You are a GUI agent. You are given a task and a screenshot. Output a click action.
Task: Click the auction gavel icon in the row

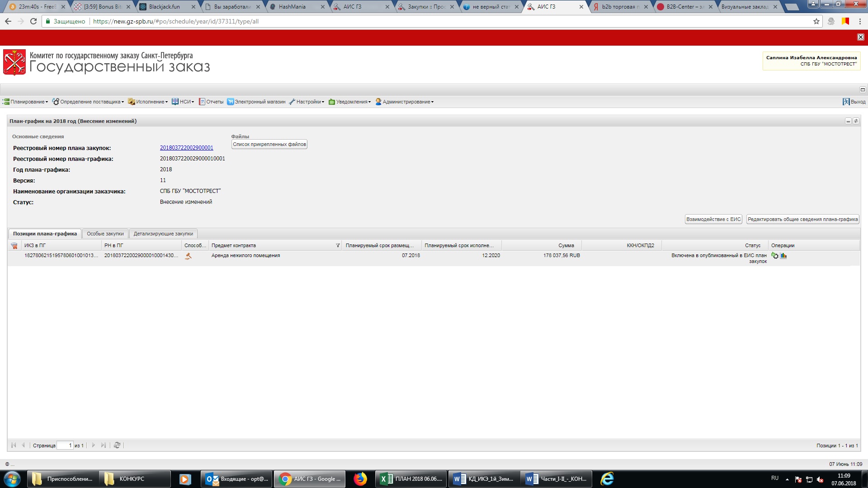click(x=189, y=256)
